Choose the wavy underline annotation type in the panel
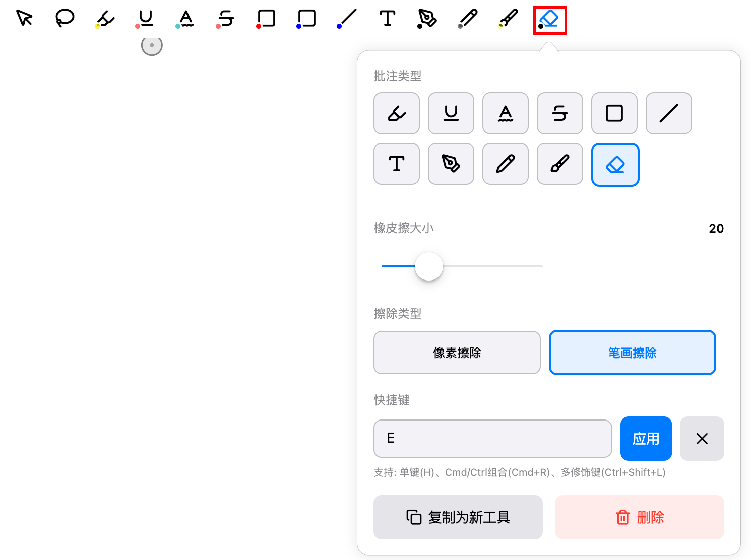 click(505, 113)
